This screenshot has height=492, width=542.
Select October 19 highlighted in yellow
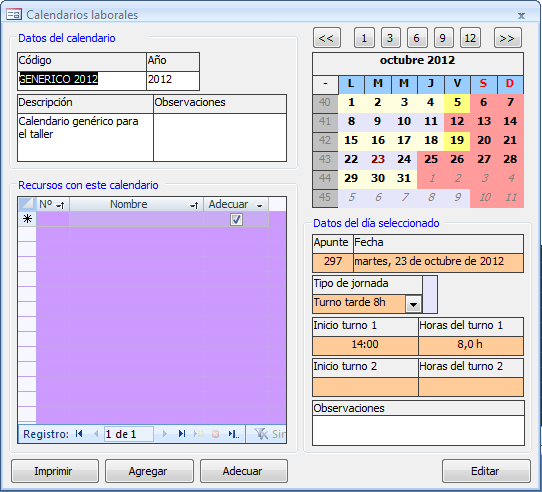click(457, 140)
